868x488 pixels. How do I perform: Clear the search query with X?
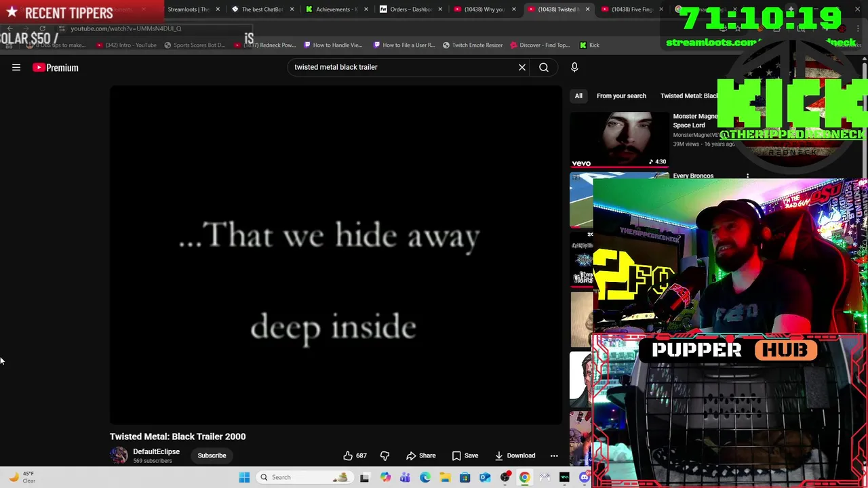[x=522, y=67]
